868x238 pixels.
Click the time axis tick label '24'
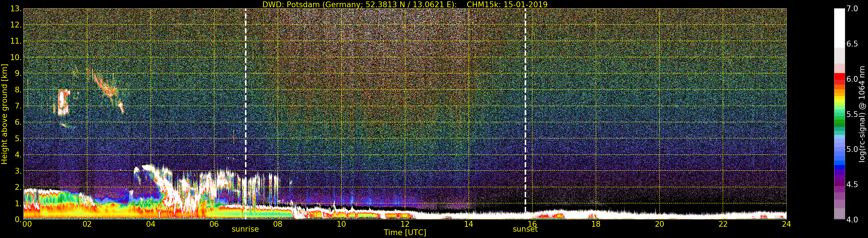[x=786, y=224]
